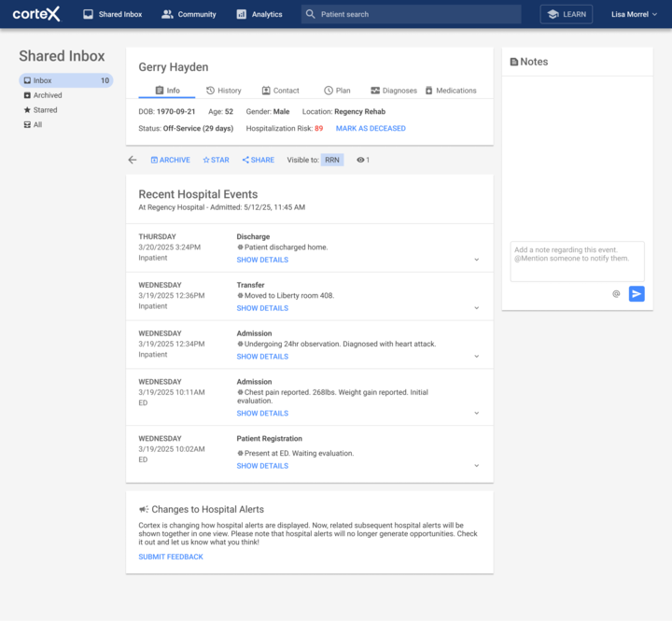672x621 pixels.
Task: Click the Inbox count badge 10
Action: coord(105,80)
